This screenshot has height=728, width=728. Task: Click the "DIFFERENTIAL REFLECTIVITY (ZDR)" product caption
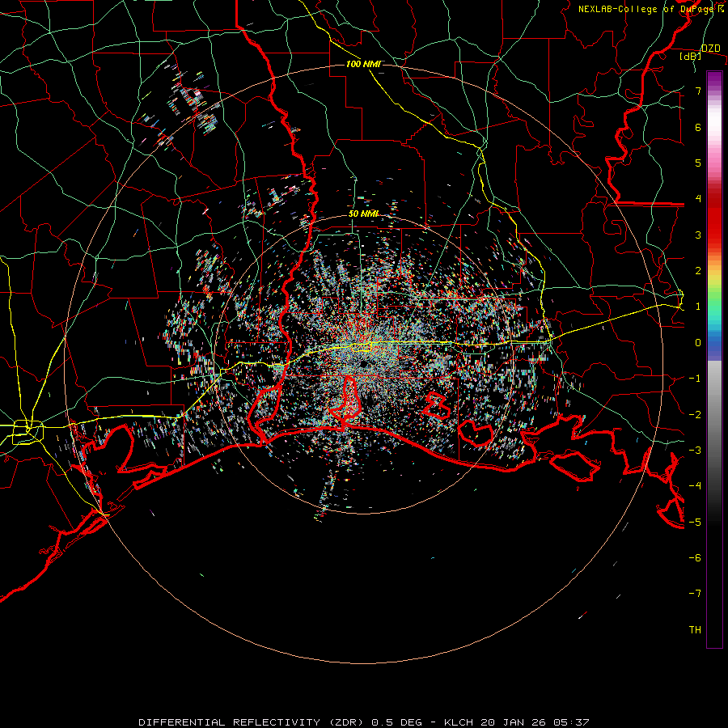click(x=252, y=722)
